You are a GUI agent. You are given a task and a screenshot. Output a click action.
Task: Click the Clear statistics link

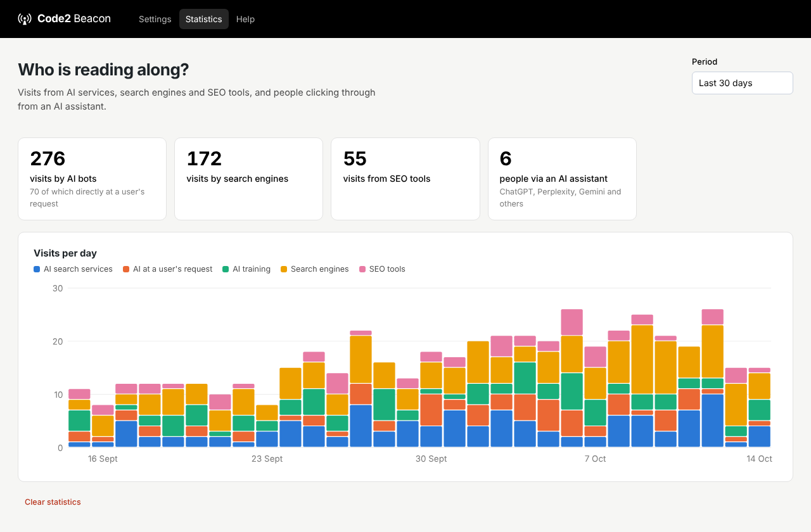[x=53, y=502]
